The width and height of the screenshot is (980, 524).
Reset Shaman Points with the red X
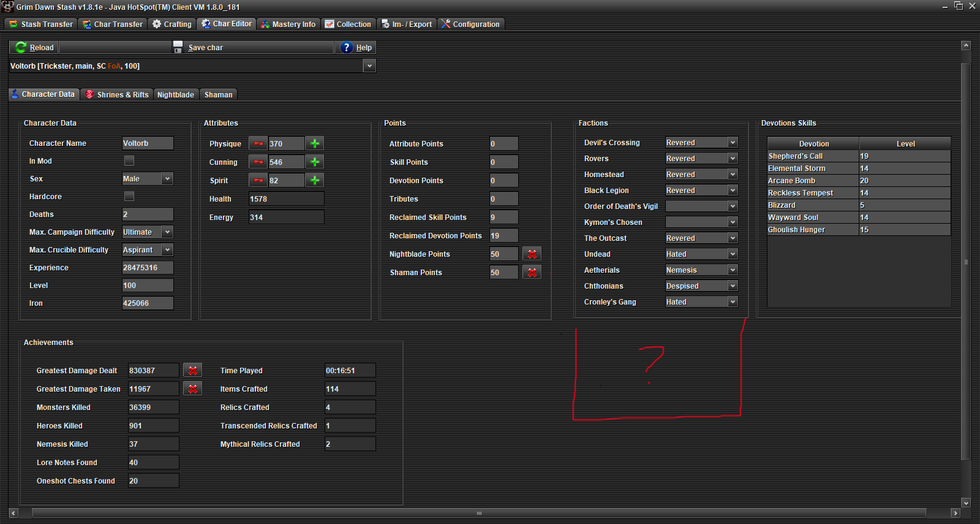532,272
